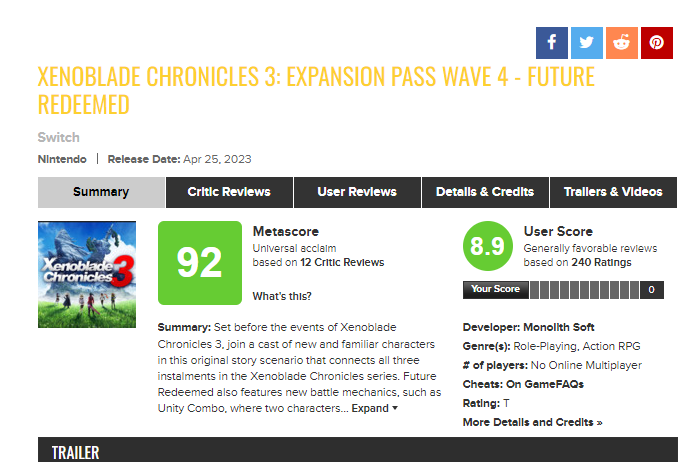Click the On GameFAQs cheats link

coord(545,384)
